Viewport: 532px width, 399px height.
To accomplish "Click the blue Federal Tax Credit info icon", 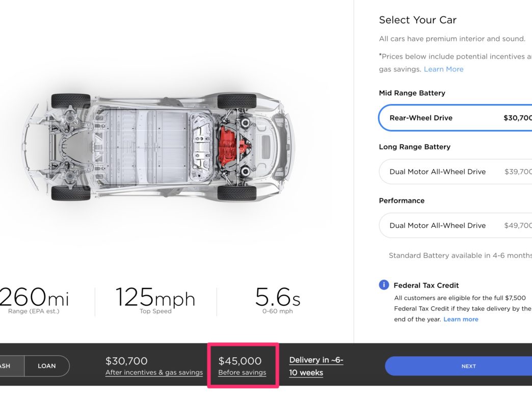I will [384, 285].
